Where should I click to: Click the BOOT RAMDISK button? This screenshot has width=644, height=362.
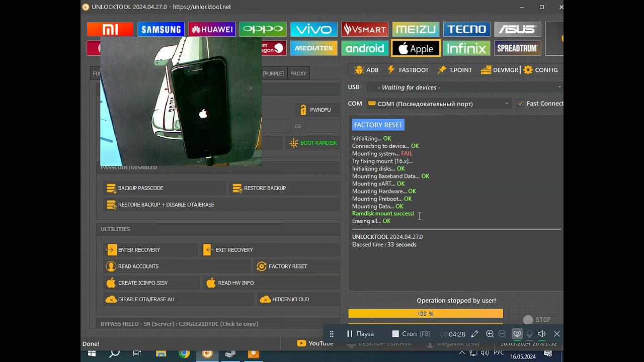(313, 143)
